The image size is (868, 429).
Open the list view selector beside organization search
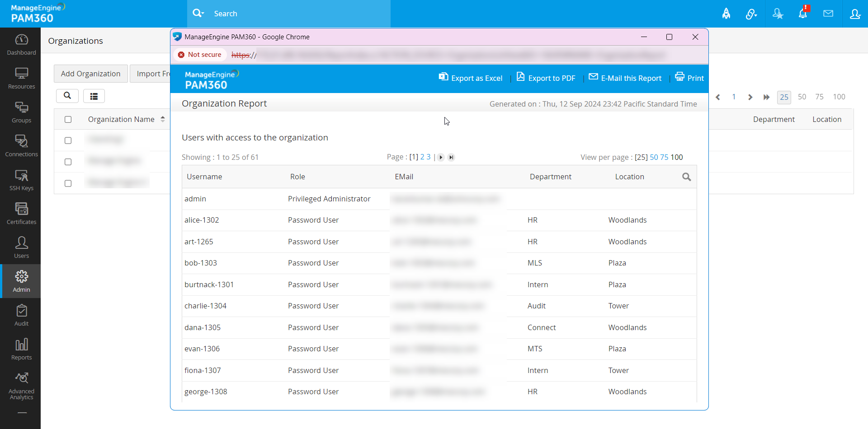tap(94, 96)
